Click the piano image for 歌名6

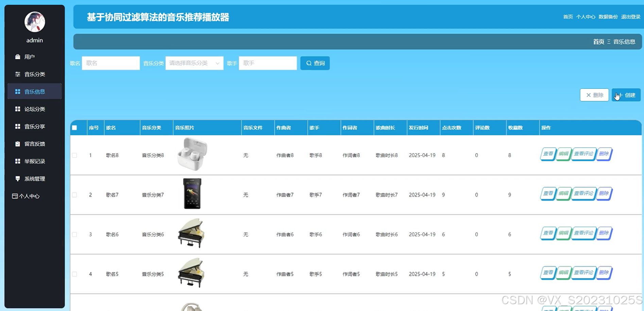point(191,233)
